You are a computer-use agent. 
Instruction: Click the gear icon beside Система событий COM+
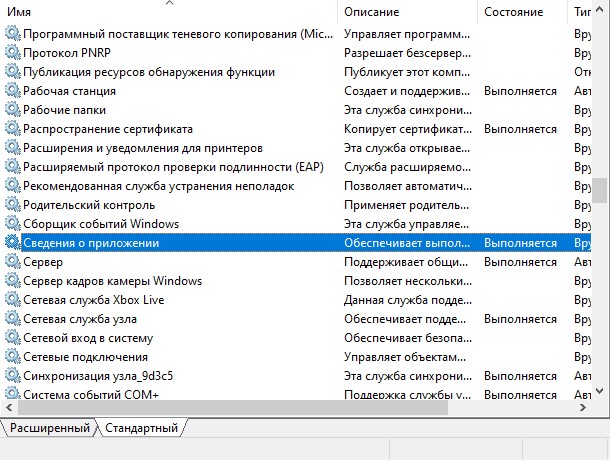[12, 393]
